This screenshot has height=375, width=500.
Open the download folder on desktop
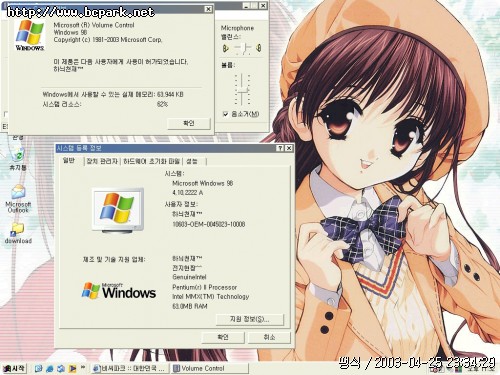(x=18, y=232)
